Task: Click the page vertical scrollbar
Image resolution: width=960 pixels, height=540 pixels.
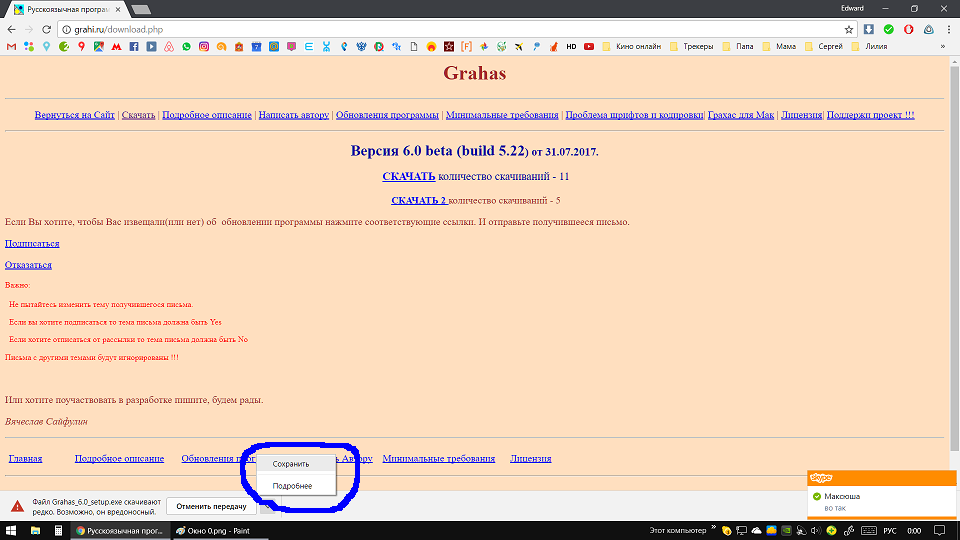Action: point(954,257)
